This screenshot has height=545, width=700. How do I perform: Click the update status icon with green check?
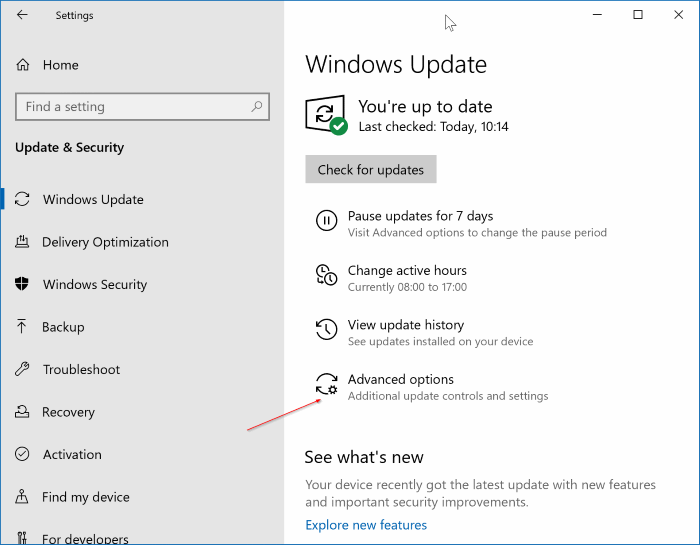326,115
